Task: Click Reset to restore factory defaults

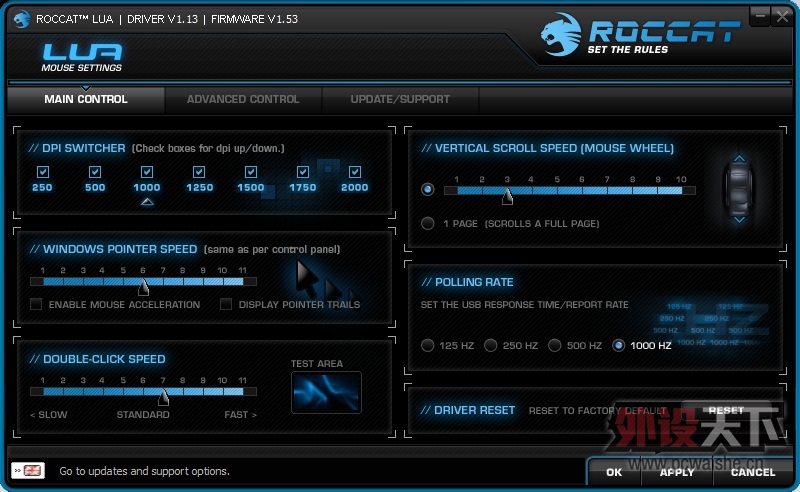Action: (x=726, y=410)
